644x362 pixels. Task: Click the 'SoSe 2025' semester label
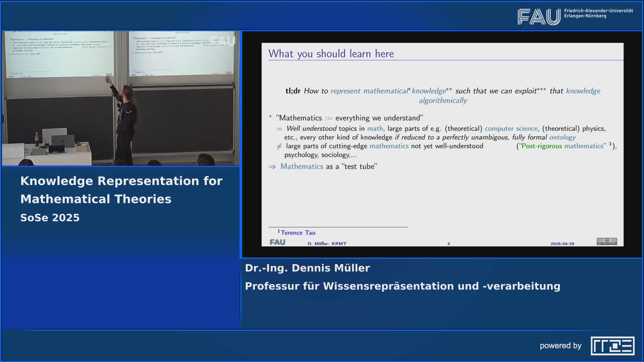(x=50, y=218)
